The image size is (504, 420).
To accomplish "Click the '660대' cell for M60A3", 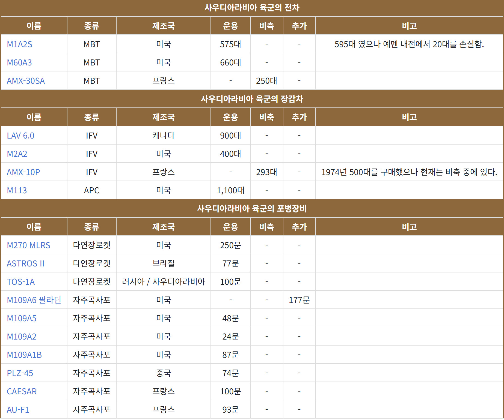I will [230, 62].
